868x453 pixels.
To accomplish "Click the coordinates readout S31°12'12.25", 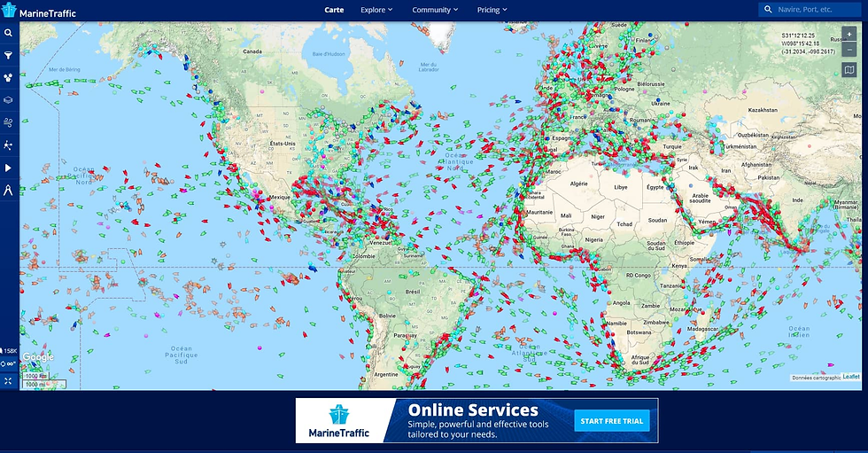I will tap(798, 35).
